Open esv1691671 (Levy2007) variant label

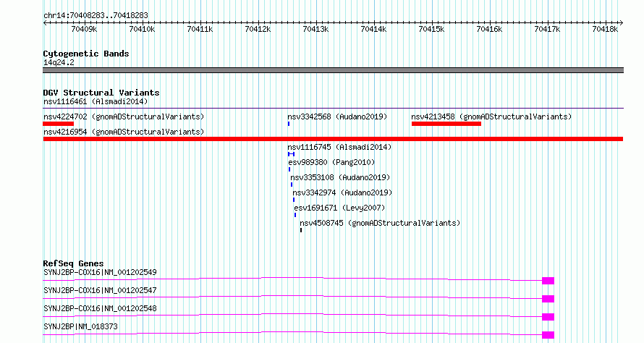pyautogui.click(x=339, y=208)
